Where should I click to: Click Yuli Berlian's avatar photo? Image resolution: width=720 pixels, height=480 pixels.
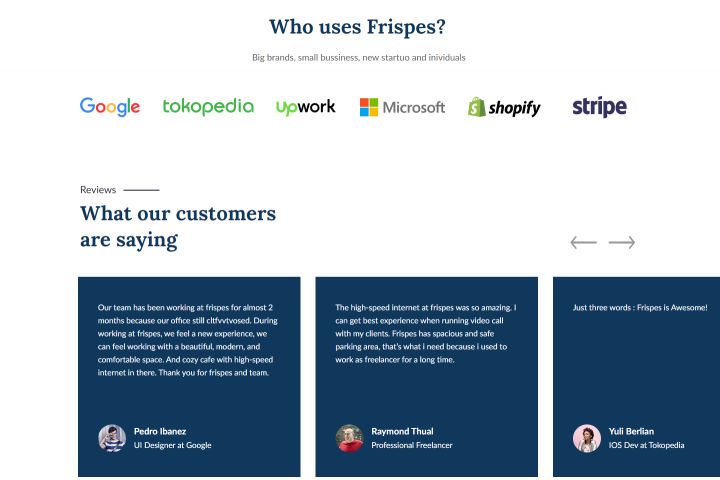click(586, 438)
